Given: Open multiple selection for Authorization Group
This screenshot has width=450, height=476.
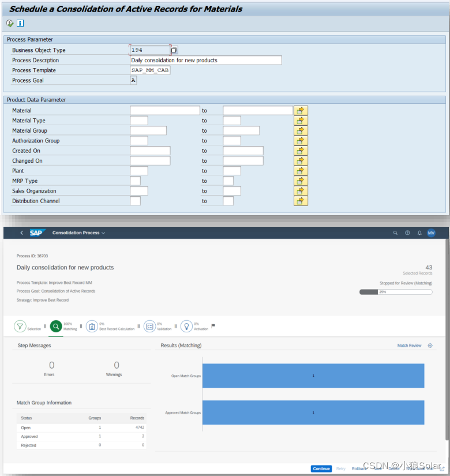Looking at the screenshot, I should [x=301, y=141].
